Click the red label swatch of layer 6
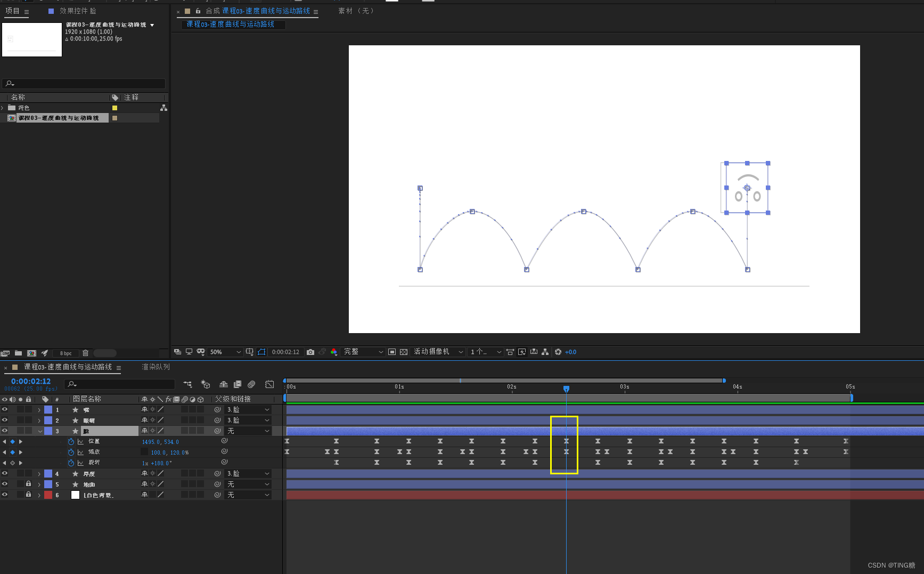Image resolution: width=924 pixels, height=574 pixels. (48, 495)
